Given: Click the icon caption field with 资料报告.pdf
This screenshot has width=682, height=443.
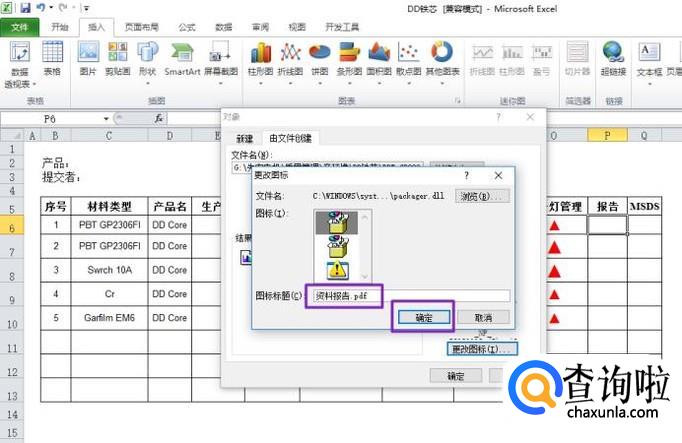Looking at the screenshot, I should coord(411,296).
